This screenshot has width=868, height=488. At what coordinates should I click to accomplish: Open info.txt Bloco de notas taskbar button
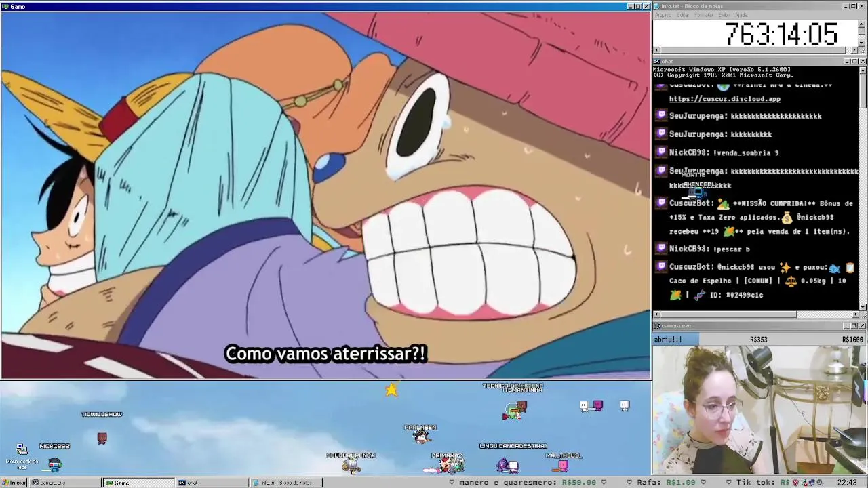[x=285, y=483]
